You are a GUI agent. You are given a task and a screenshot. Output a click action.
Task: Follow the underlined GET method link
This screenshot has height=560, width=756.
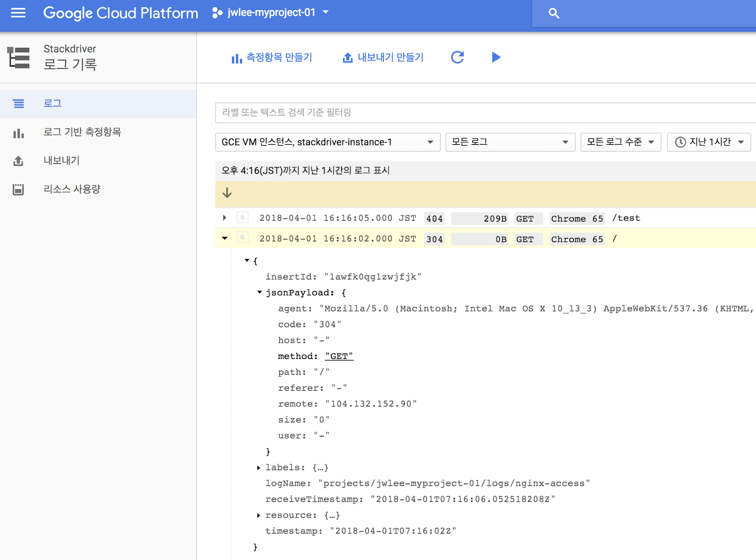click(338, 356)
